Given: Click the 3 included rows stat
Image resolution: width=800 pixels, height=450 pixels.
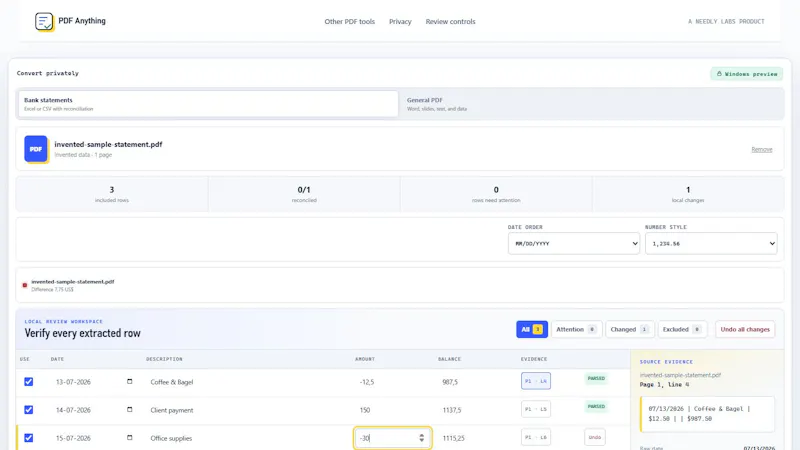Looking at the screenshot, I should point(112,194).
